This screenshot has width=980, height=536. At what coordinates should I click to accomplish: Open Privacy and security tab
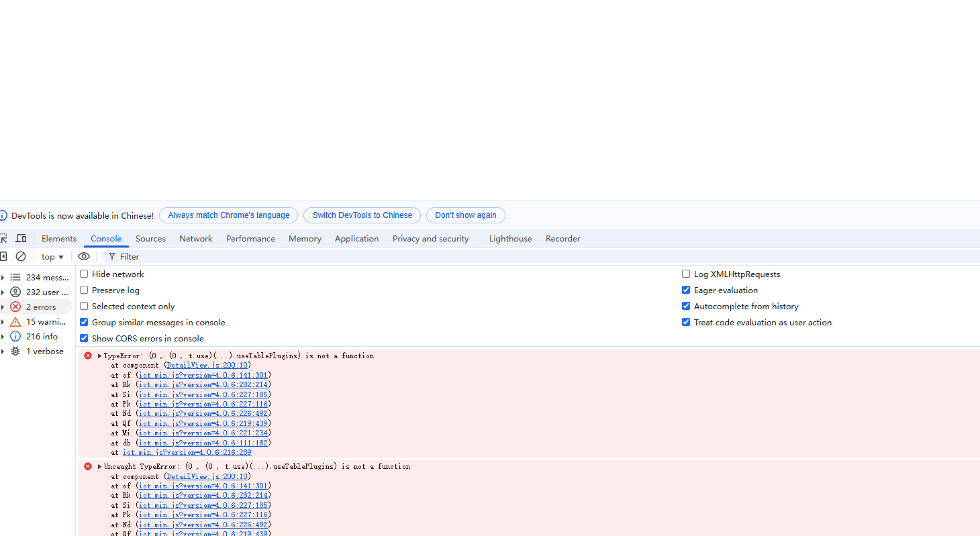pyautogui.click(x=430, y=238)
